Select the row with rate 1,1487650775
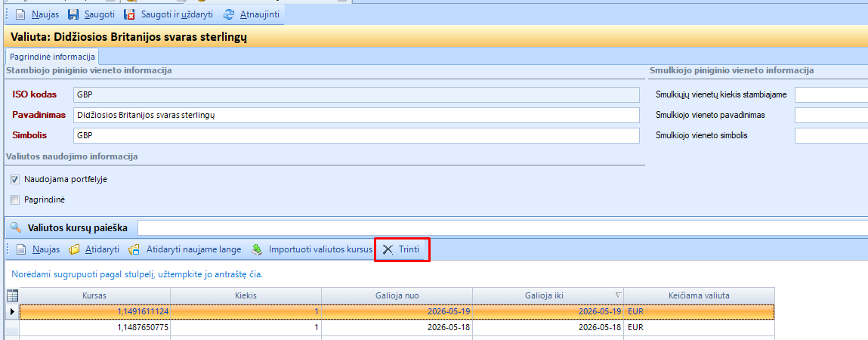868x340 pixels. 397,328
